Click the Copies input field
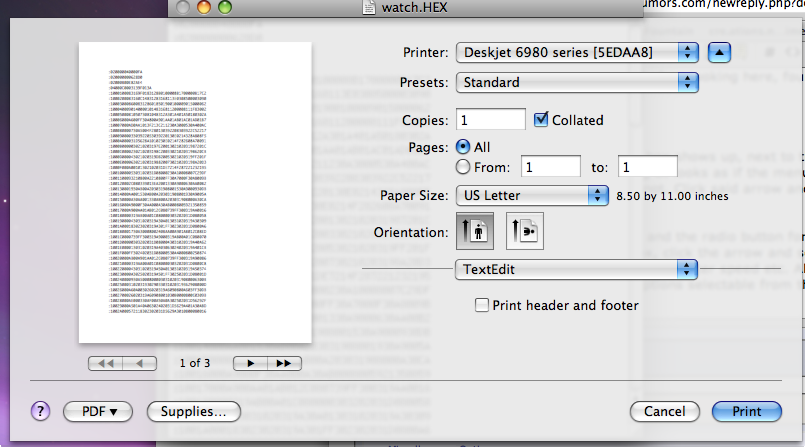Viewport: 805px width, 448px height. [491, 120]
